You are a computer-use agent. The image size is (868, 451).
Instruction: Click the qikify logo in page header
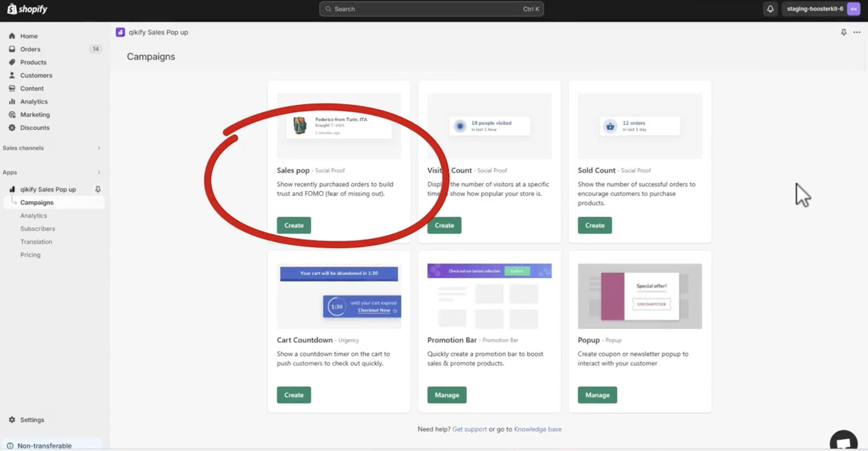coord(121,32)
